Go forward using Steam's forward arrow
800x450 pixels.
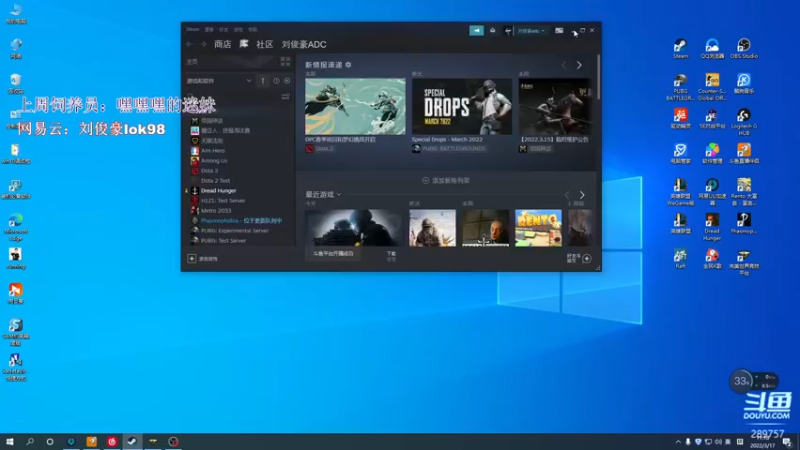click(203, 44)
